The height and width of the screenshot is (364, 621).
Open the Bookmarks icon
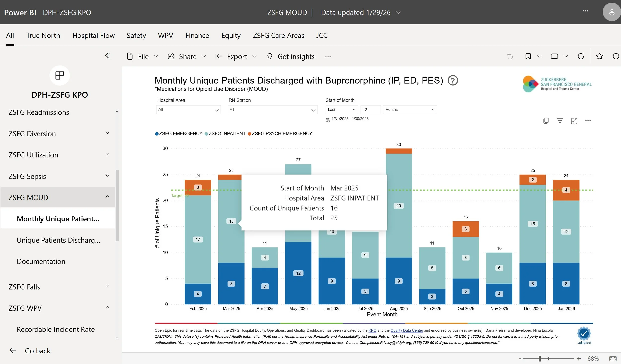pyautogui.click(x=528, y=56)
